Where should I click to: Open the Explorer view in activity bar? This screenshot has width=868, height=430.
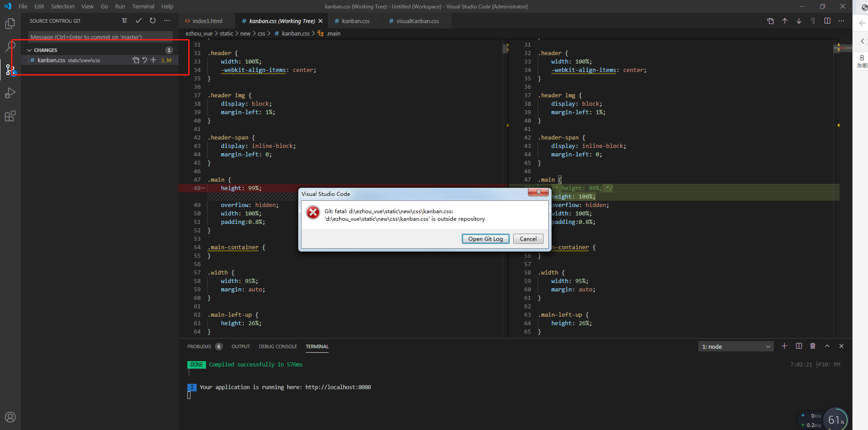coord(10,23)
